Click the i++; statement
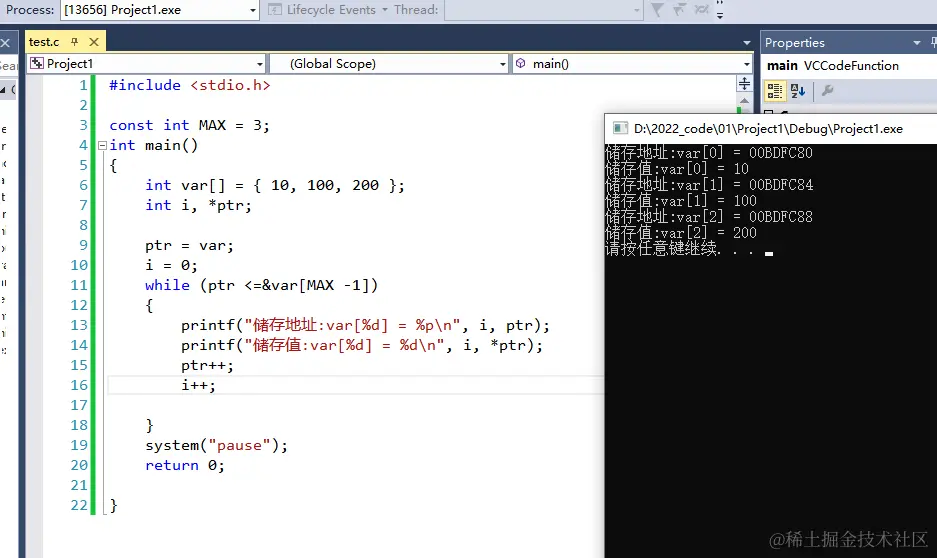 tap(198, 385)
